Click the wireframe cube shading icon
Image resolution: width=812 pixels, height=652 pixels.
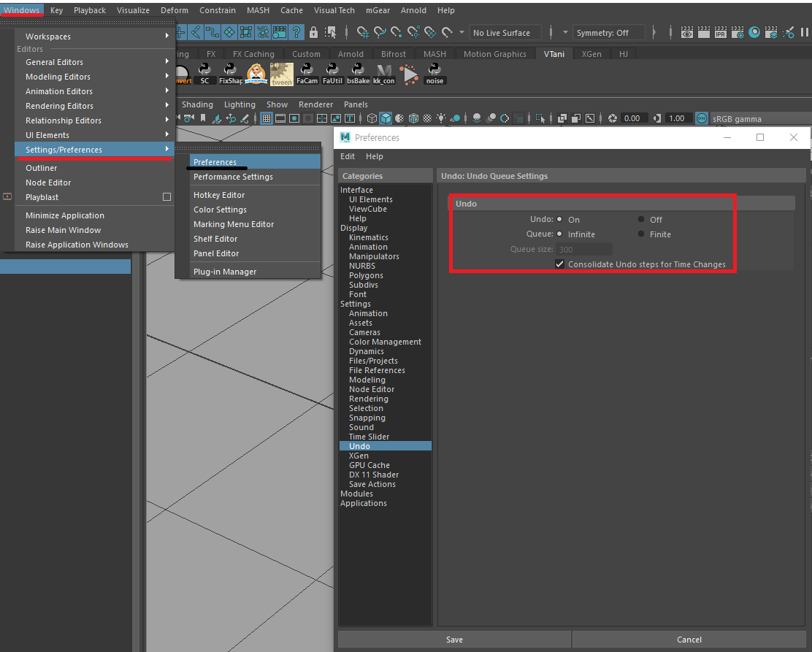372,118
